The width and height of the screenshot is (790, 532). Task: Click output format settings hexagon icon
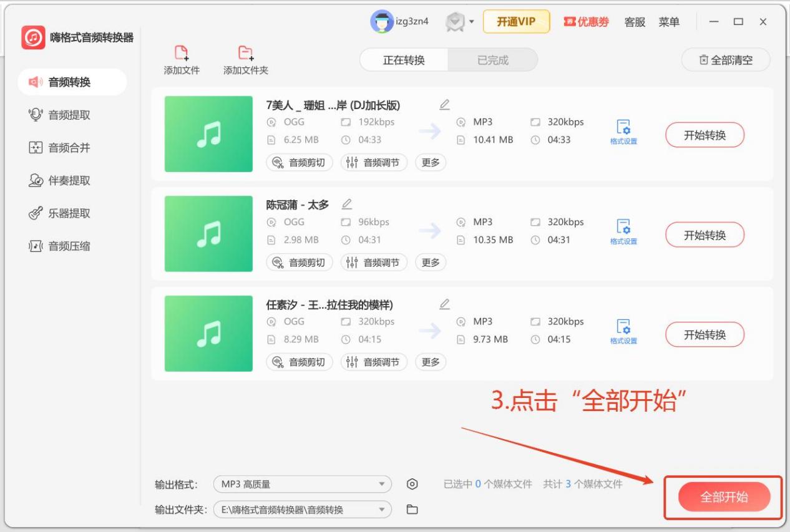(x=412, y=484)
